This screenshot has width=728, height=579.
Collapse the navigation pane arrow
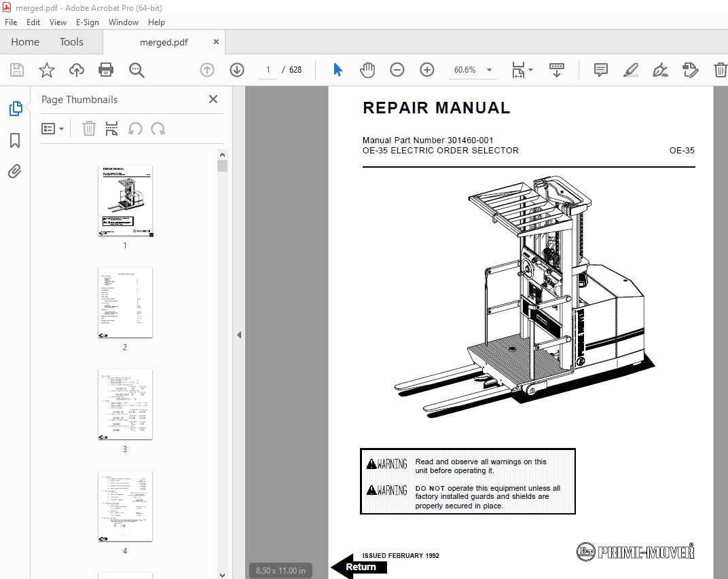(x=238, y=335)
